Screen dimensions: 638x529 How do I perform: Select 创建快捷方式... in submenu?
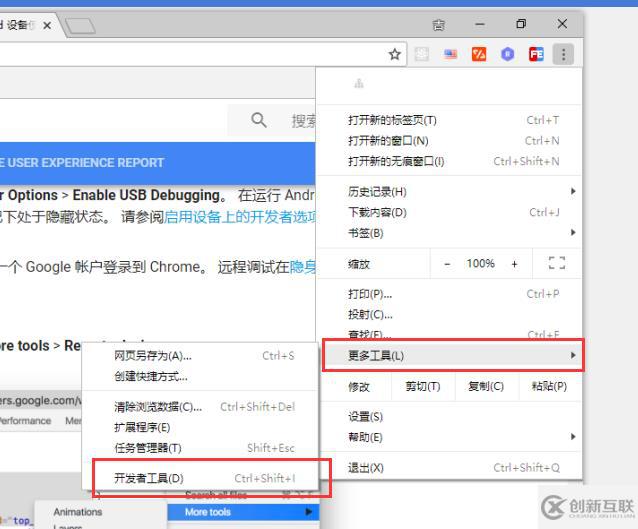pyautogui.click(x=200, y=376)
